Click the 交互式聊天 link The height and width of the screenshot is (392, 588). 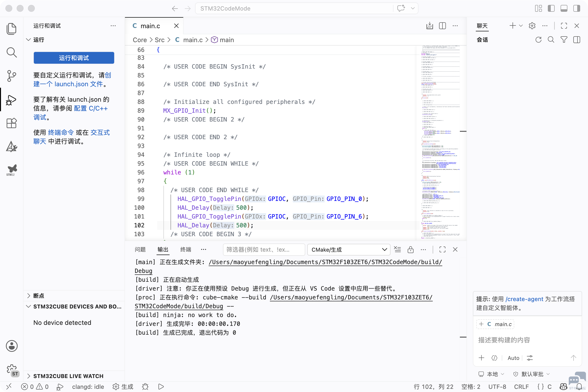[x=72, y=137]
